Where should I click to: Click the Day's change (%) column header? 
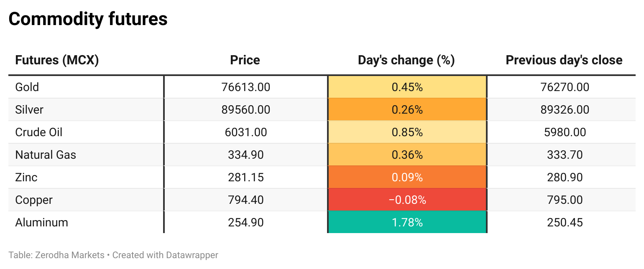click(406, 60)
